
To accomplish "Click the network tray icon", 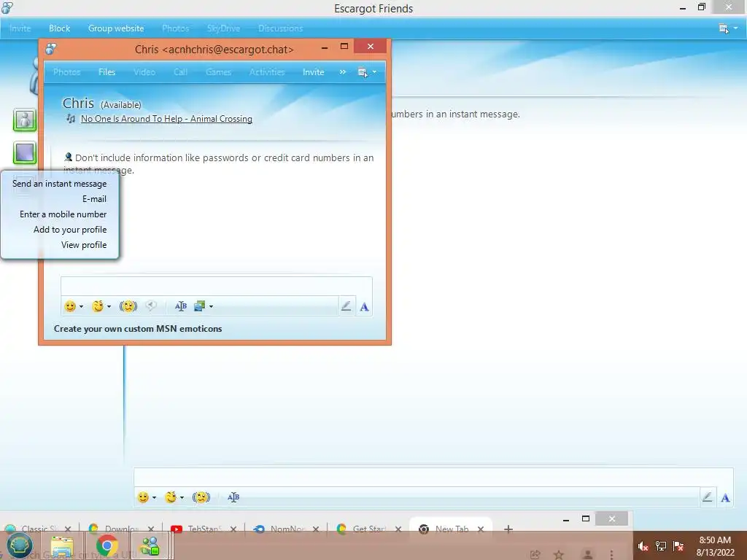I will coord(661,546).
